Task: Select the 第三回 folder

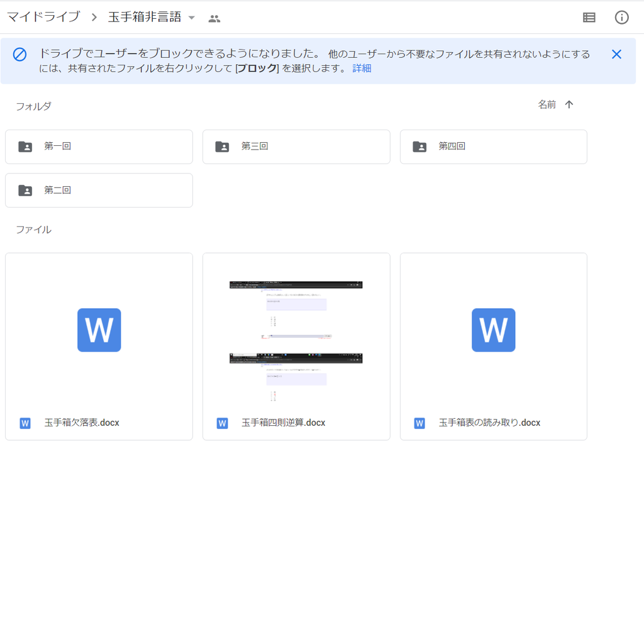Action: click(296, 147)
